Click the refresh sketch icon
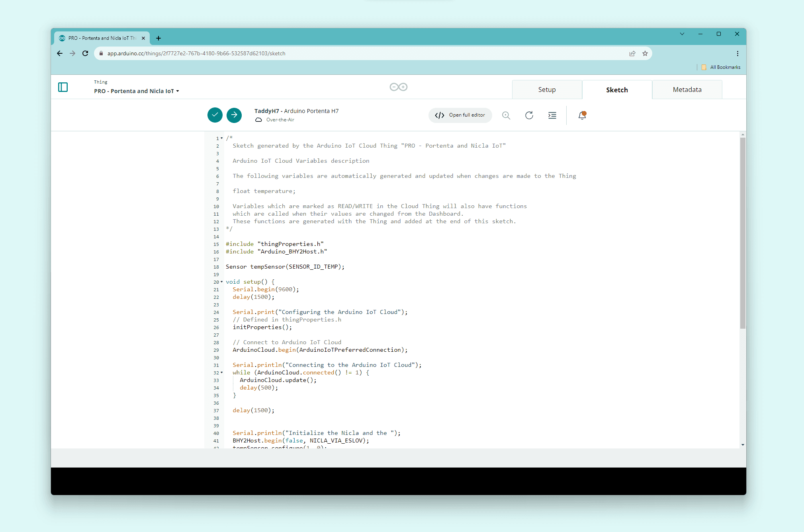Image resolution: width=804 pixels, height=532 pixels. point(529,115)
